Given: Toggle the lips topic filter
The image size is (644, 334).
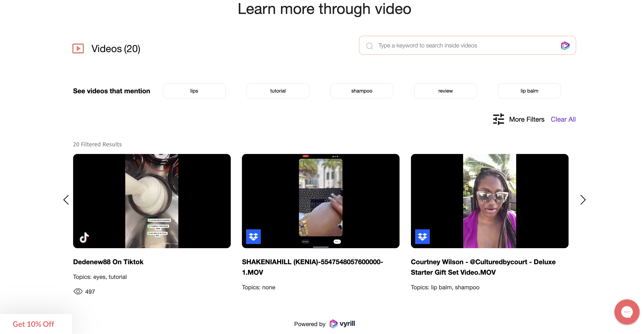Looking at the screenshot, I should pos(194,91).
